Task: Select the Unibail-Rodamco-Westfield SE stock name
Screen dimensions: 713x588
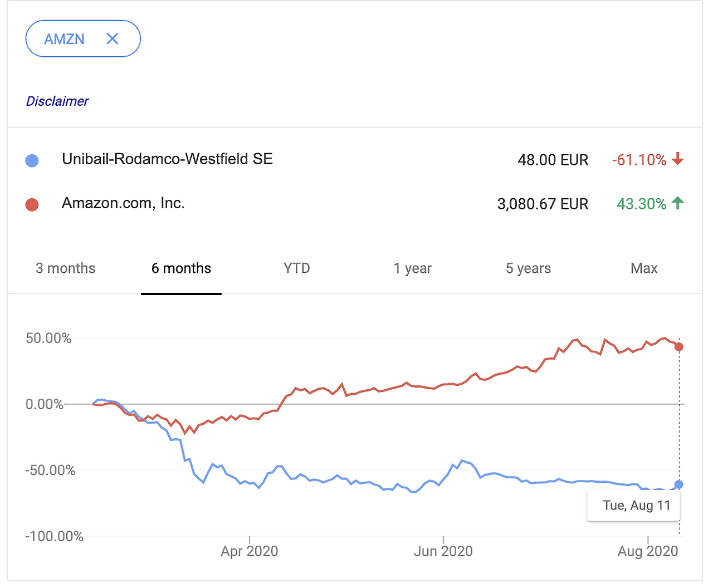Action: (x=167, y=159)
